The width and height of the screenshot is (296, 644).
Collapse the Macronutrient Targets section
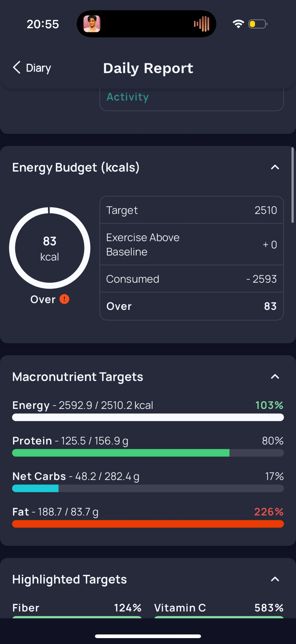coord(275,377)
